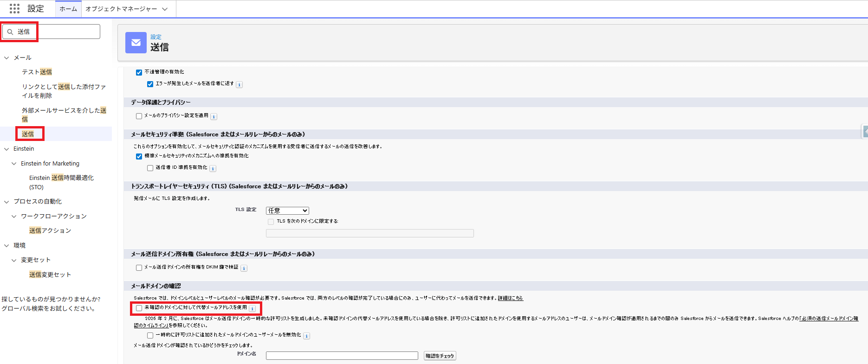Enable メールのプライバシー設定を適用 checkbox

[139, 116]
